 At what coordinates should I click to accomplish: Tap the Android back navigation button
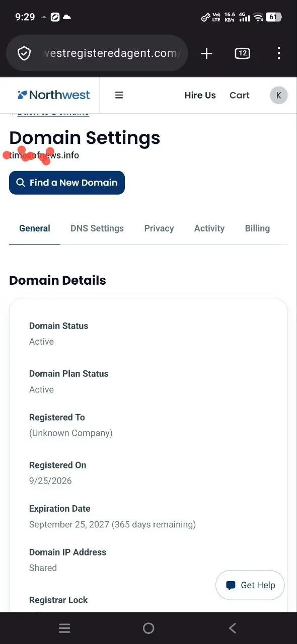click(233, 628)
